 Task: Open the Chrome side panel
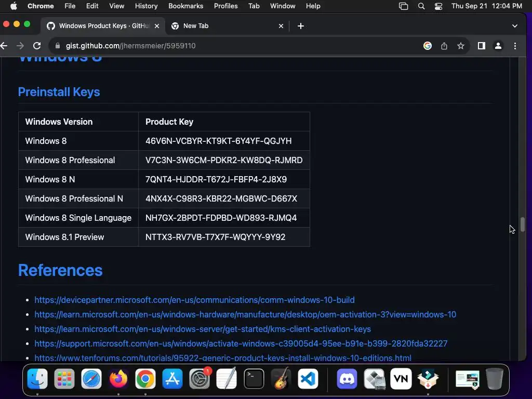(482, 46)
